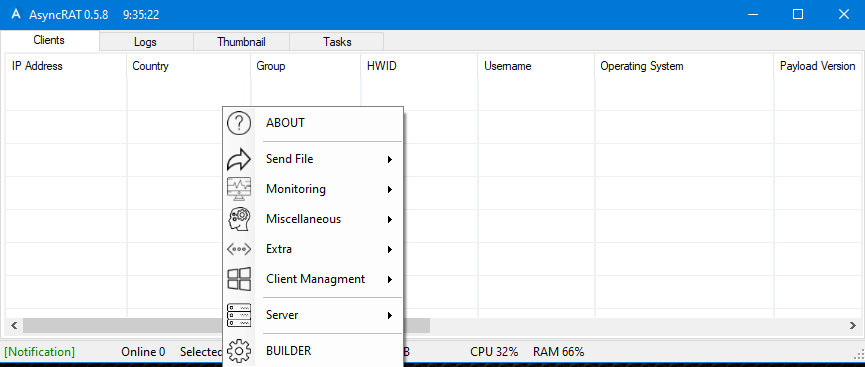The image size is (865, 367).
Task: Click the AsyncRAT logo in title bar
Action: tap(15, 14)
